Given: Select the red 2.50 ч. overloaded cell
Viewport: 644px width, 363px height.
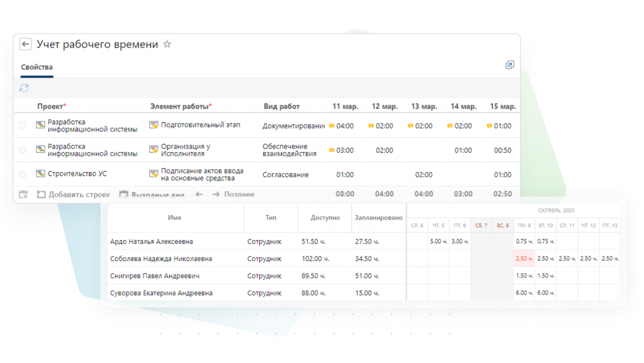Looking at the screenshot, I should (524, 259).
